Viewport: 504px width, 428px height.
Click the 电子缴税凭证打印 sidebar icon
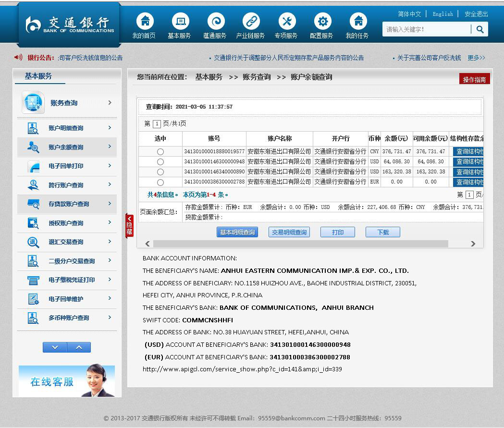[x=33, y=280]
